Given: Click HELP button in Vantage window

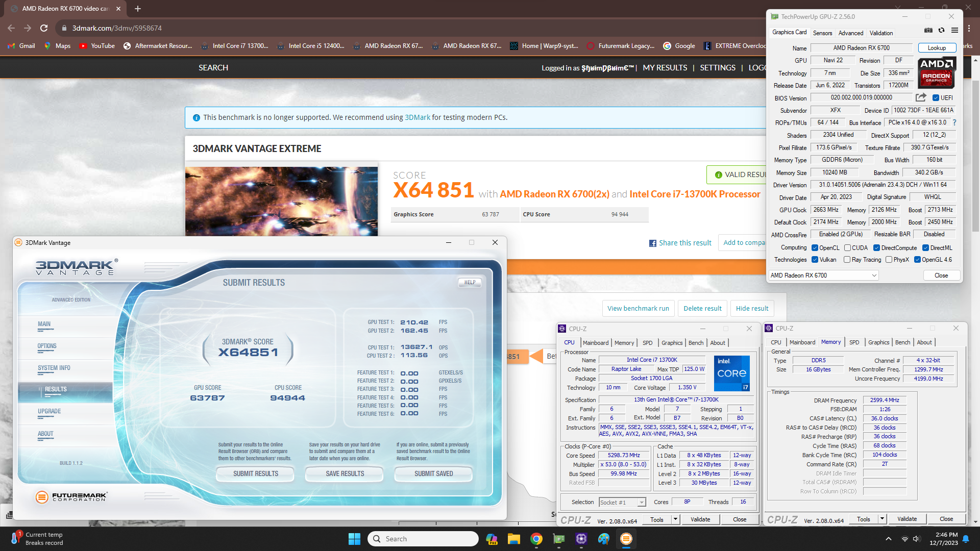Looking at the screenshot, I should (470, 282).
